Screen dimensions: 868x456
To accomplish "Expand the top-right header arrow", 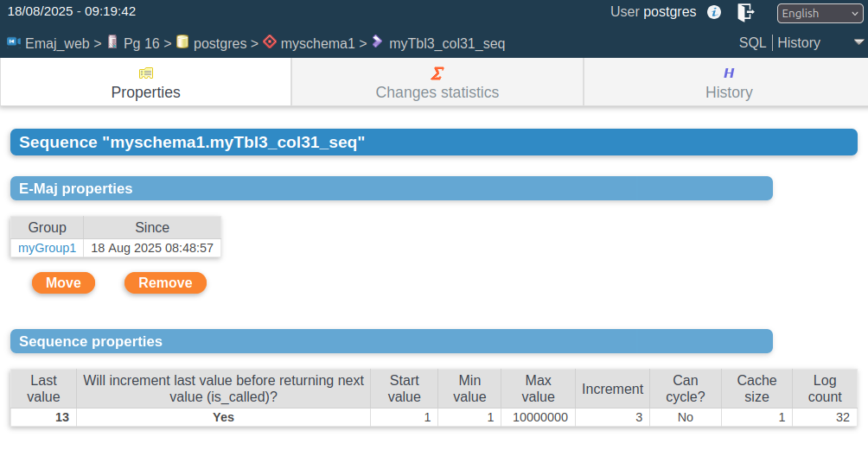I will [858, 42].
